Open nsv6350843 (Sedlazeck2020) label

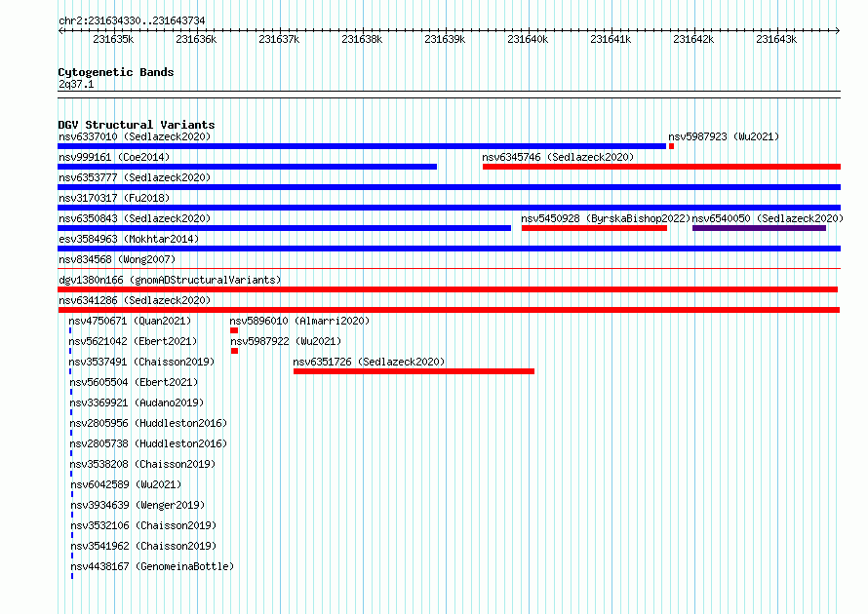(135, 218)
